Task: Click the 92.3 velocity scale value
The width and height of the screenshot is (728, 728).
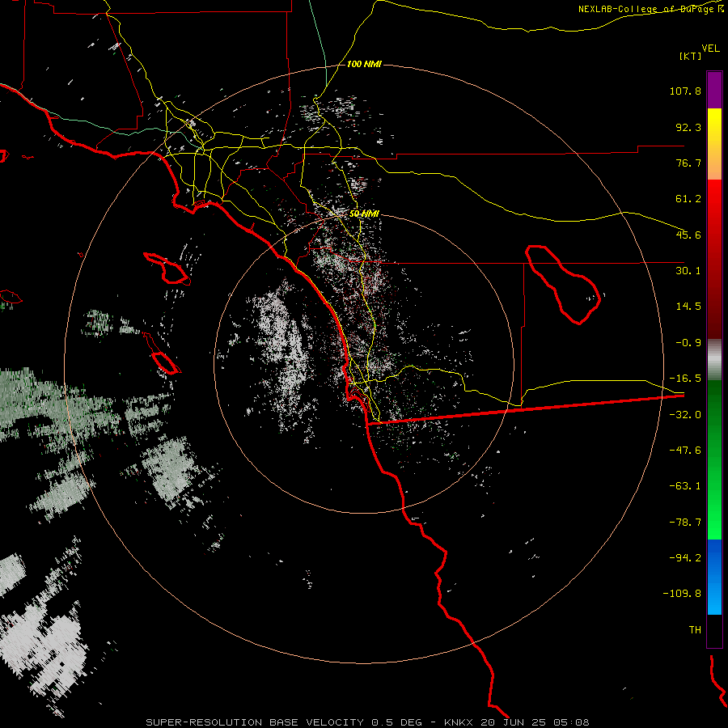Action: coord(688,127)
